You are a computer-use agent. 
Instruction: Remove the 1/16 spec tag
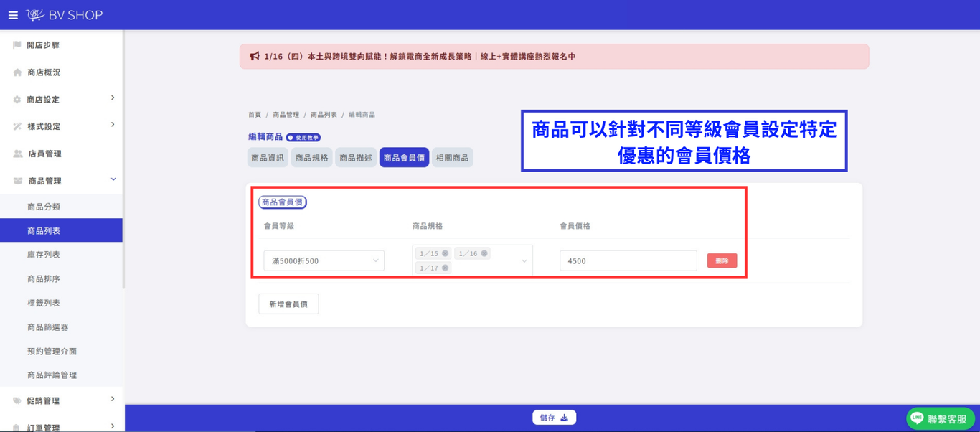[484, 253]
